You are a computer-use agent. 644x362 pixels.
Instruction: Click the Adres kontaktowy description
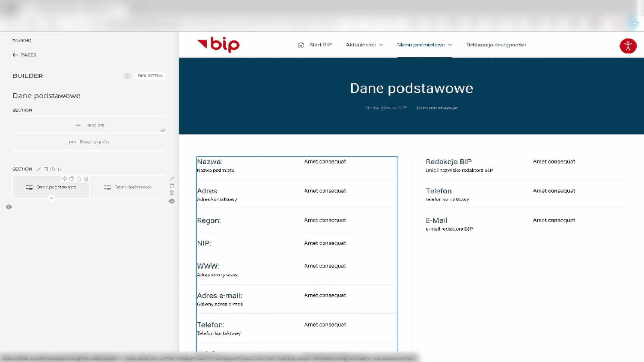click(217, 199)
